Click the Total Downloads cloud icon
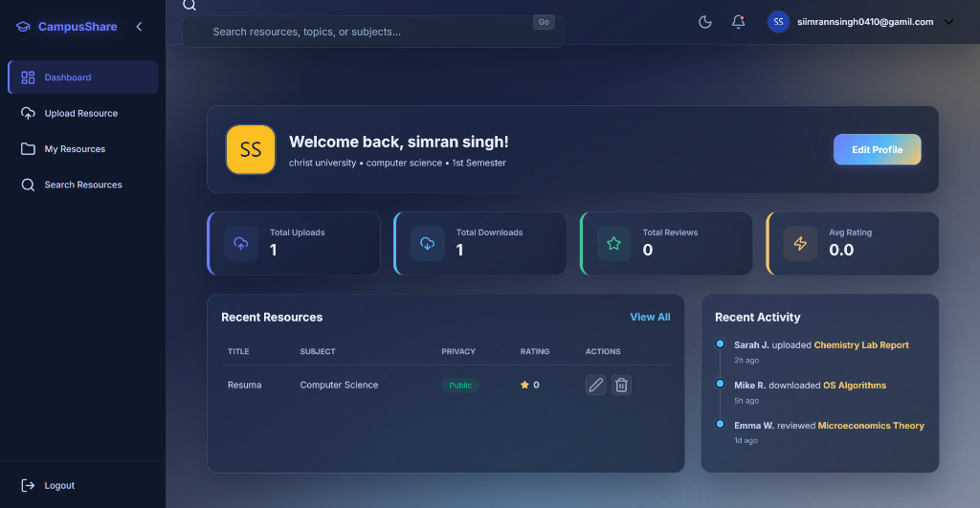The height and width of the screenshot is (508, 980). click(x=428, y=243)
